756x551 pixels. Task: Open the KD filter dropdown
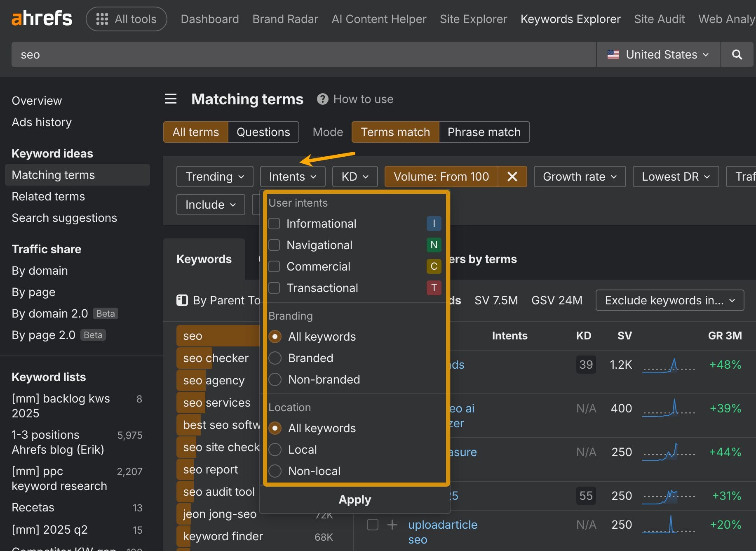tap(354, 177)
